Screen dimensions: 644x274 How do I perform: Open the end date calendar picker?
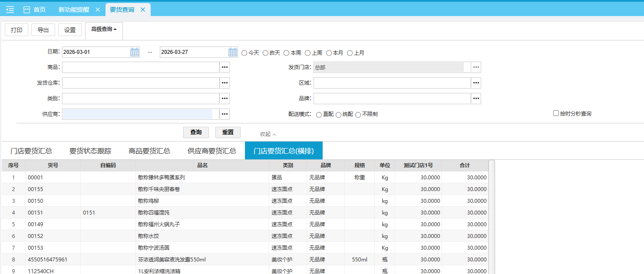pos(233,53)
